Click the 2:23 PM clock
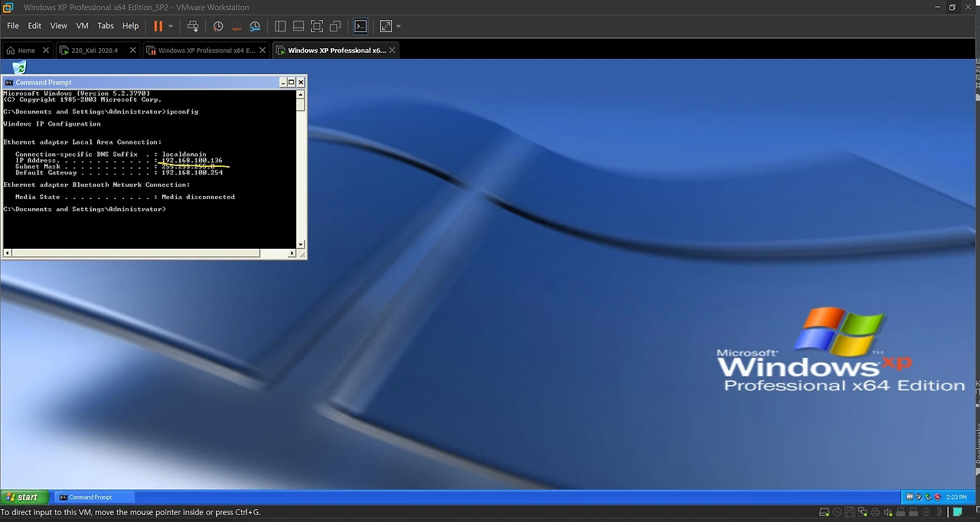 956,497
